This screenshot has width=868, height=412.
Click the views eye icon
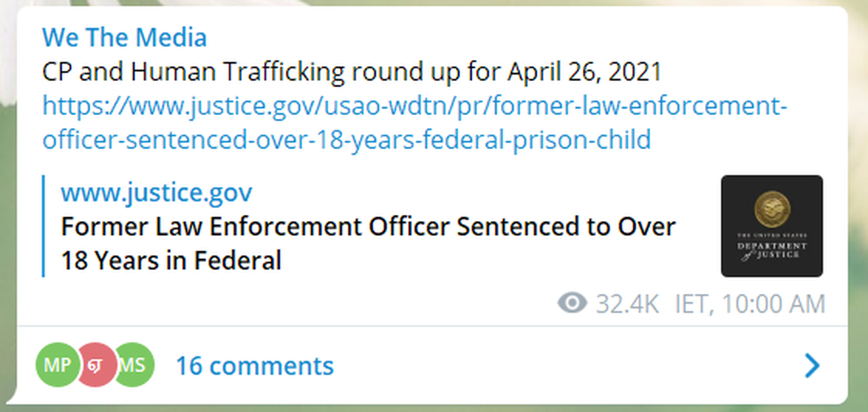(x=572, y=303)
